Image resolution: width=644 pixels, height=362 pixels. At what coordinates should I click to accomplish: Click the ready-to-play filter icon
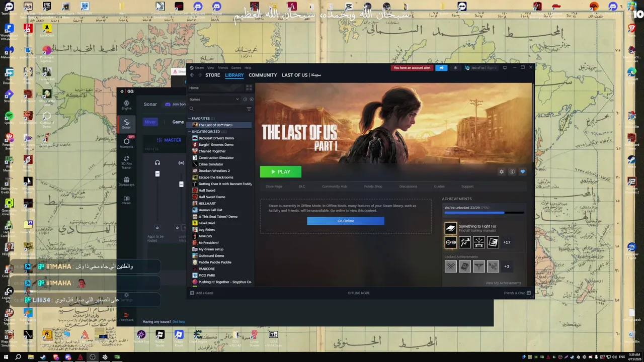click(251, 100)
